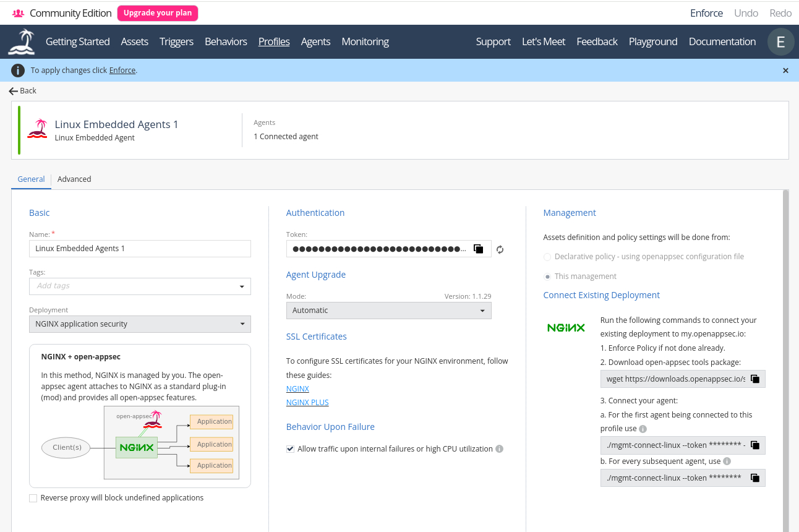Select the Declarative policy radio option

(x=547, y=257)
